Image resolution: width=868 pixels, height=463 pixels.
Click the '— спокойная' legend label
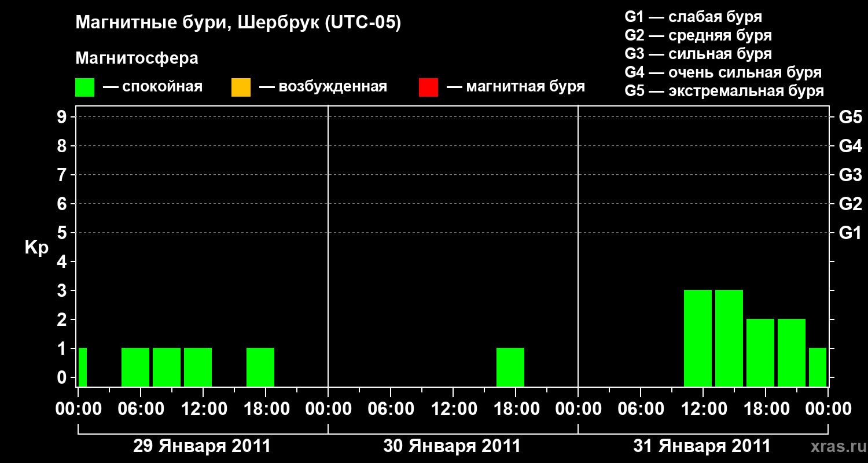[x=153, y=87]
